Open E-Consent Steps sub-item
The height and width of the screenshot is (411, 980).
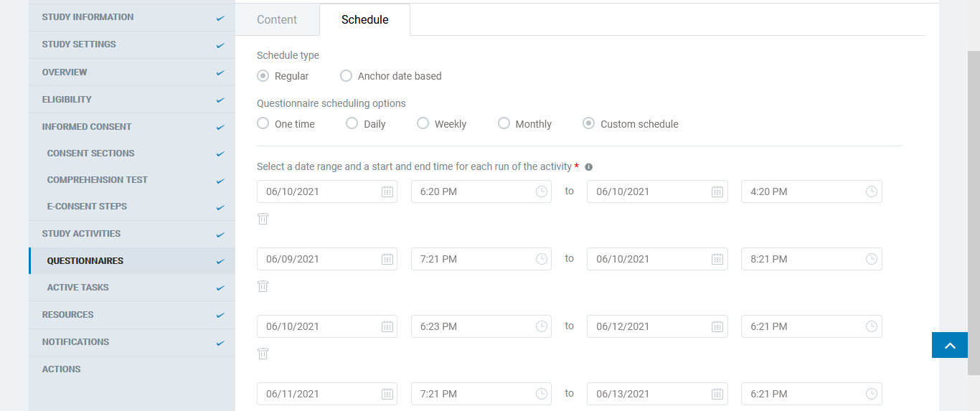(x=132, y=207)
